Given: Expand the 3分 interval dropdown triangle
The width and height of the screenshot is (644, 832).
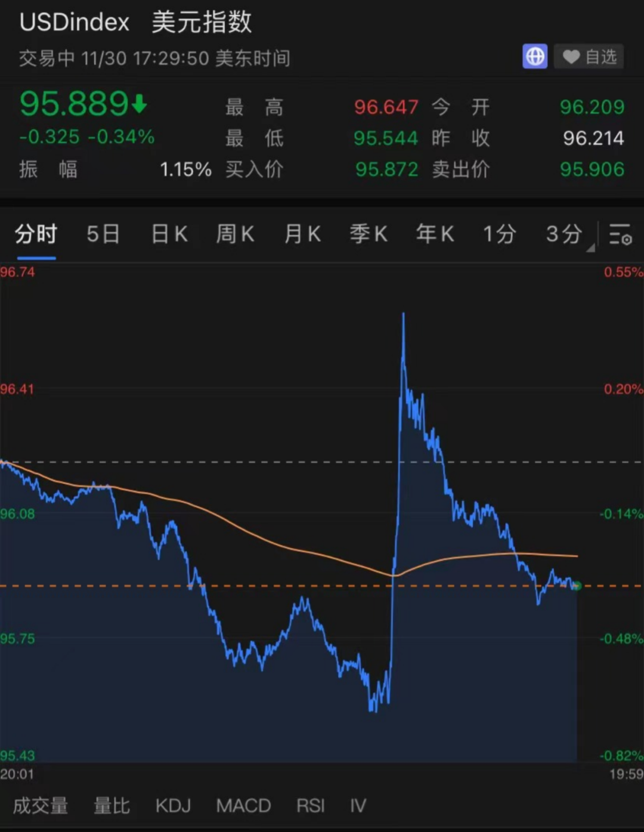Looking at the screenshot, I should pyautogui.click(x=590, y=248).
